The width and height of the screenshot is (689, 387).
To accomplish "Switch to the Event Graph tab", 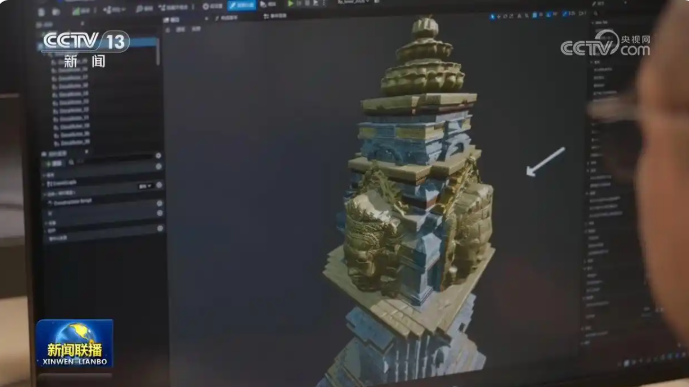I will click(275, 16).
